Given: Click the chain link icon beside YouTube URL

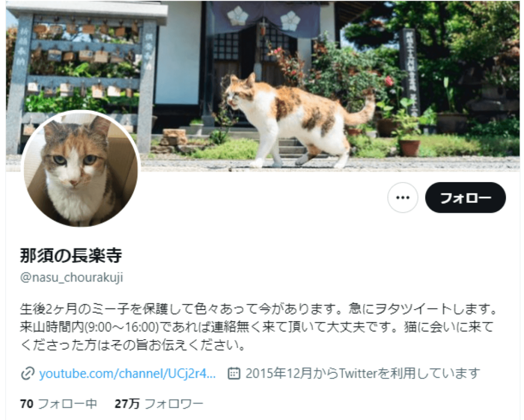Looking at the screenshot, I should pos(28,373).
